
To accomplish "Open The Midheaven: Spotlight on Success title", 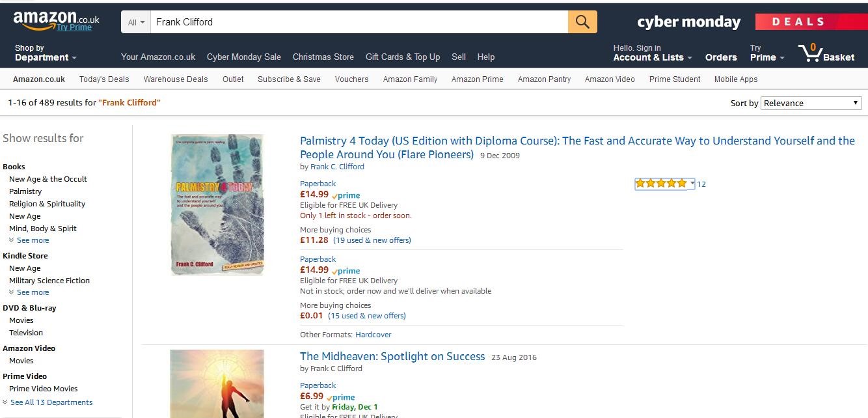I will click(392, 356).
